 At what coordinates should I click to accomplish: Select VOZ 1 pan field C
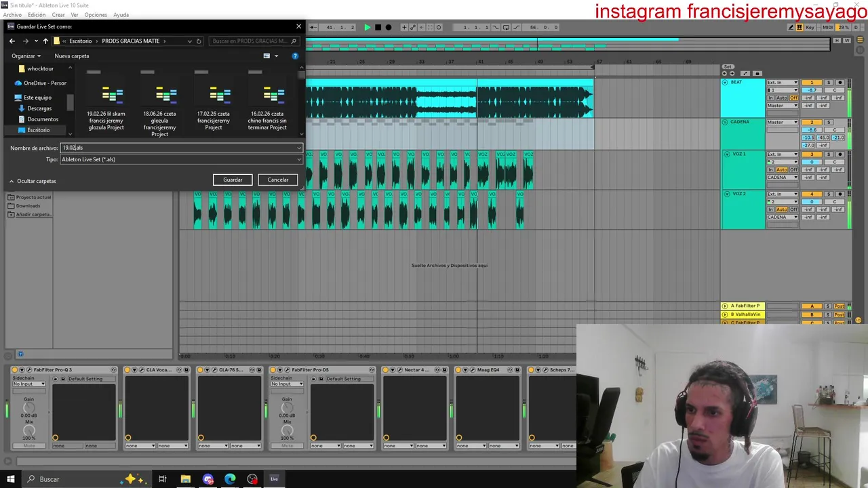pyautogui.click(x=834, y=162)
